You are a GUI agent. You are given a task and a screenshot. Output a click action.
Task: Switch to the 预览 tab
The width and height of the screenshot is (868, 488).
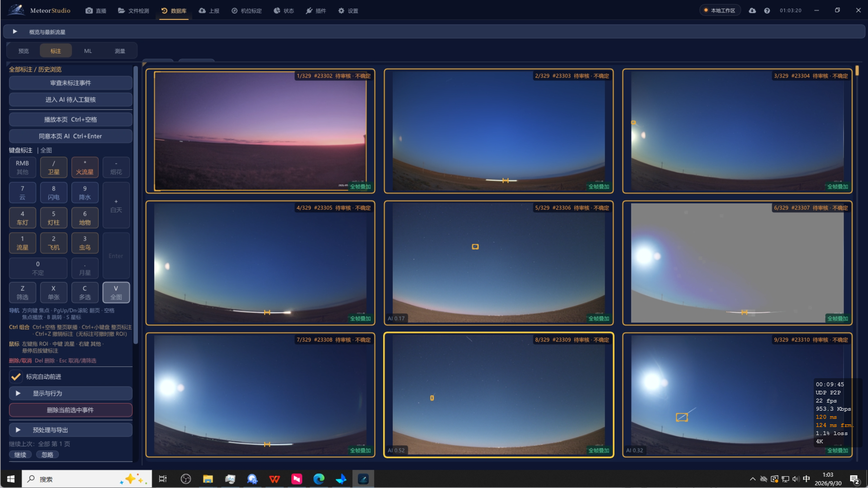tap(23, 51)
